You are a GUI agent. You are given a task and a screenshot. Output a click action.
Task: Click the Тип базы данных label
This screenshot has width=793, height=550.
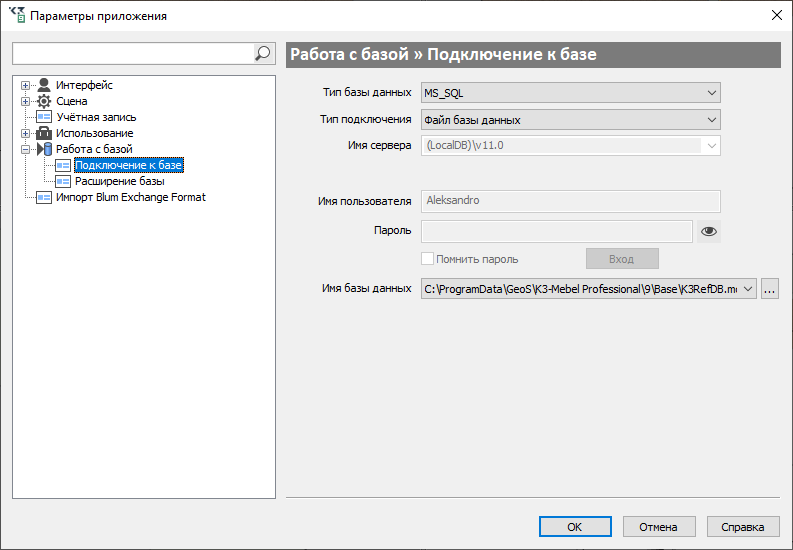click(x=367, y=93)
